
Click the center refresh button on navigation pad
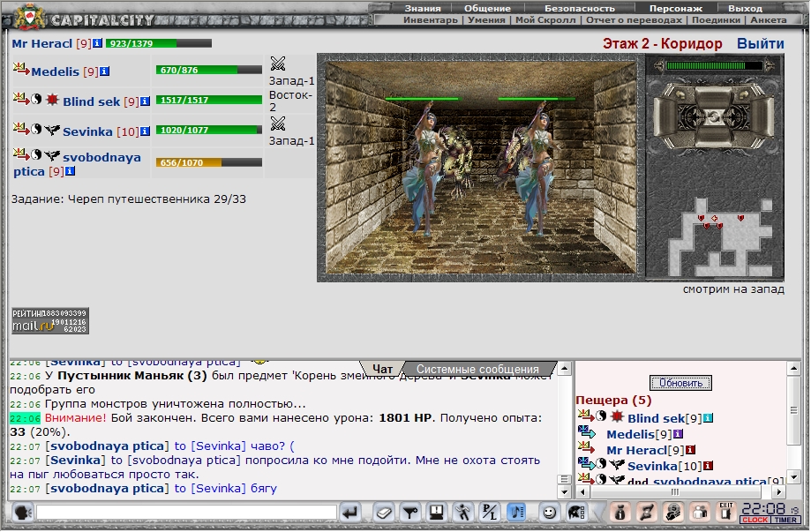[x=715, y=117]
